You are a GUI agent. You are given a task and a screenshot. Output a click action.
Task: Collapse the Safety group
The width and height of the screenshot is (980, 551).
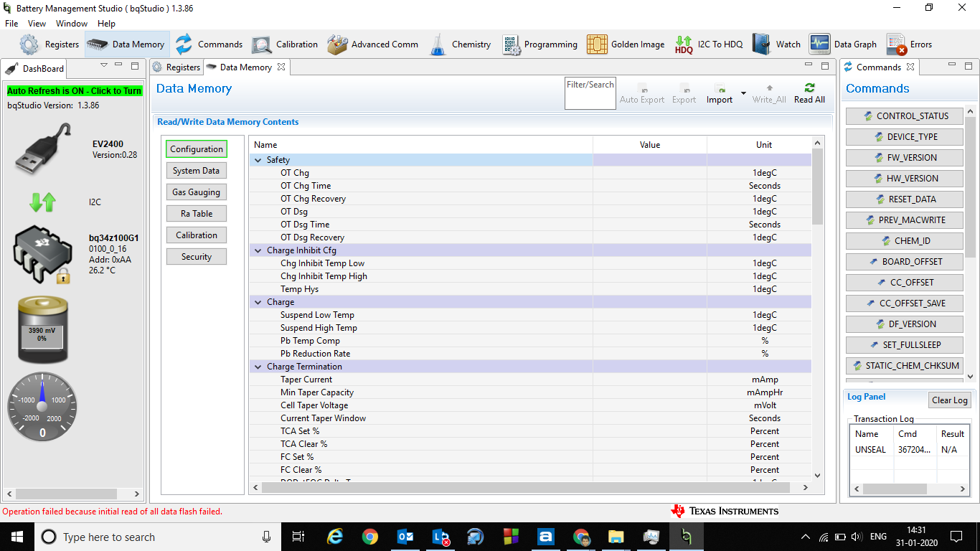(x=258, y=160)
